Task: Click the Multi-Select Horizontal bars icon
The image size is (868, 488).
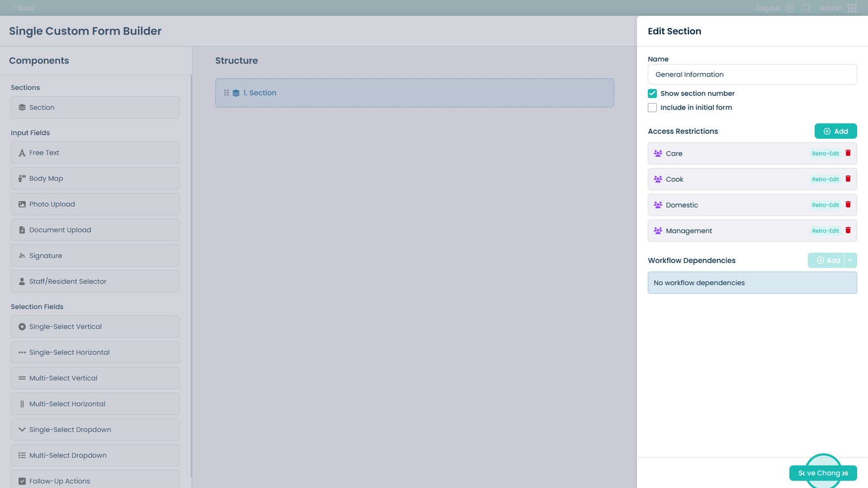Action: click(x=22, y=404)
